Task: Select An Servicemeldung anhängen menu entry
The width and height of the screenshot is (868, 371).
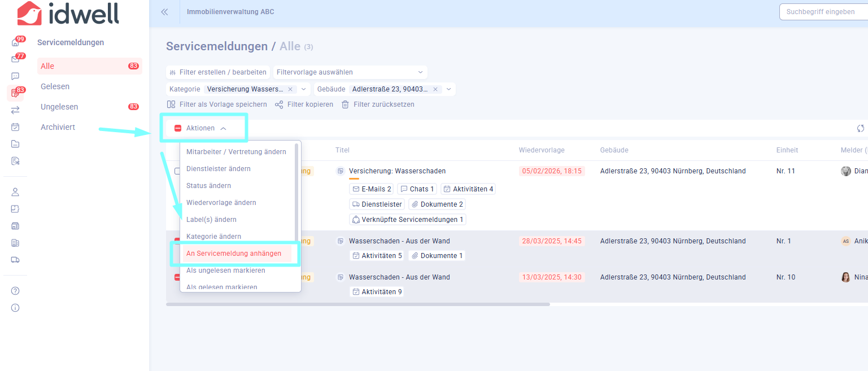Action: coord(234,254)
